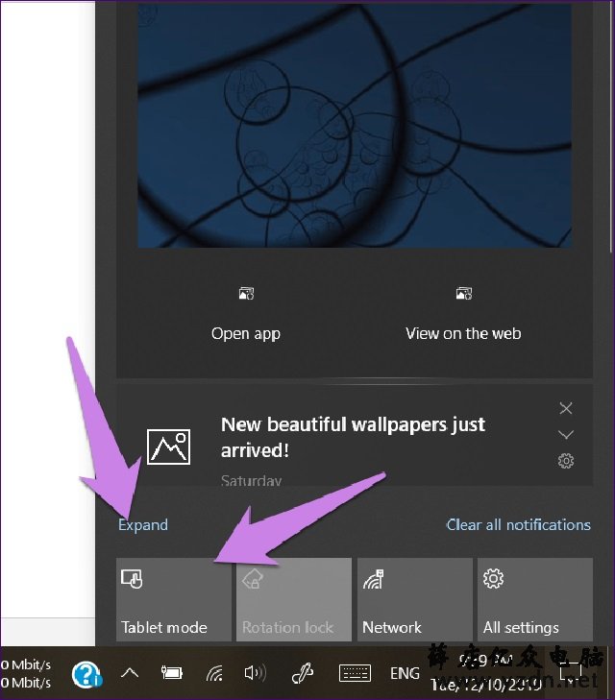Open the 'New beautiful wallpapers just arrived!' notification
Viewport: 615px width, 700px height.
(x=355, y=435)
